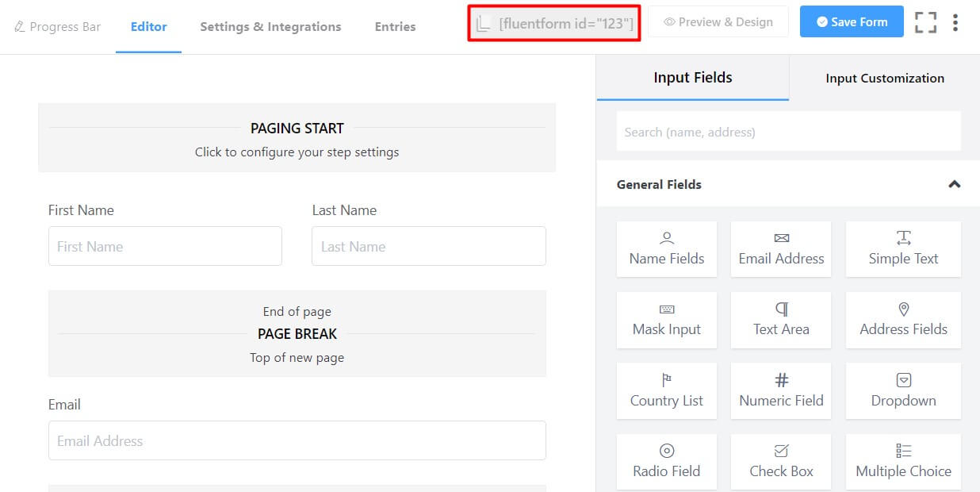This screenshot has width=980, height=492.
Task: Add a Mask Input field
Action: coord(666,320)
